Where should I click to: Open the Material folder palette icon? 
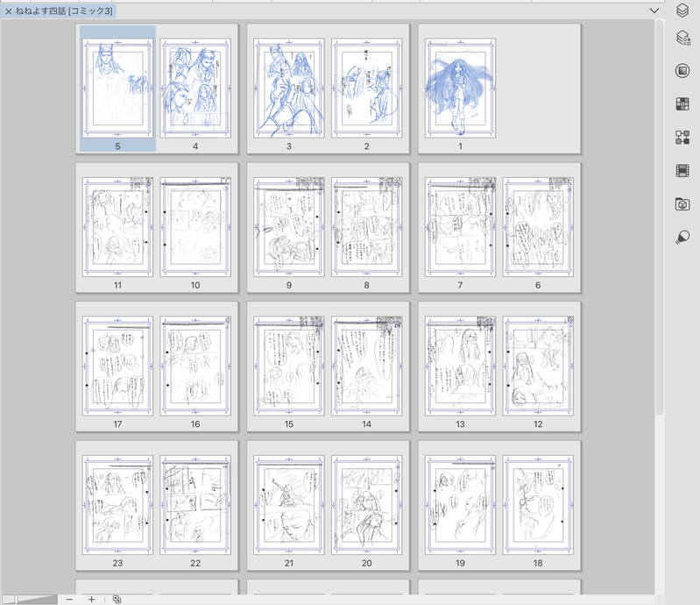click(682, 203)
